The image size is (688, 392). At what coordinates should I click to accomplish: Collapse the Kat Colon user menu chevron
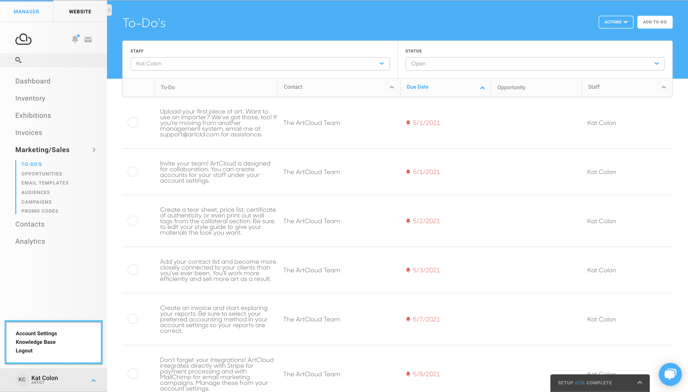pos(93,380)
